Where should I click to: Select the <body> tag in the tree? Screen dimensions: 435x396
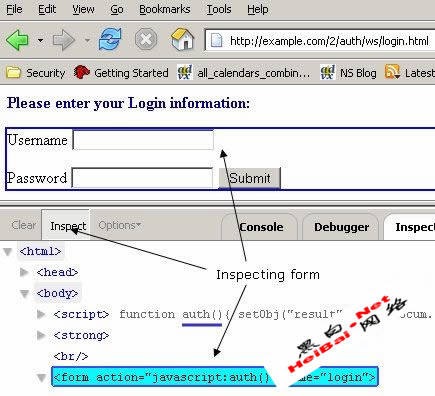pos(57,293)
